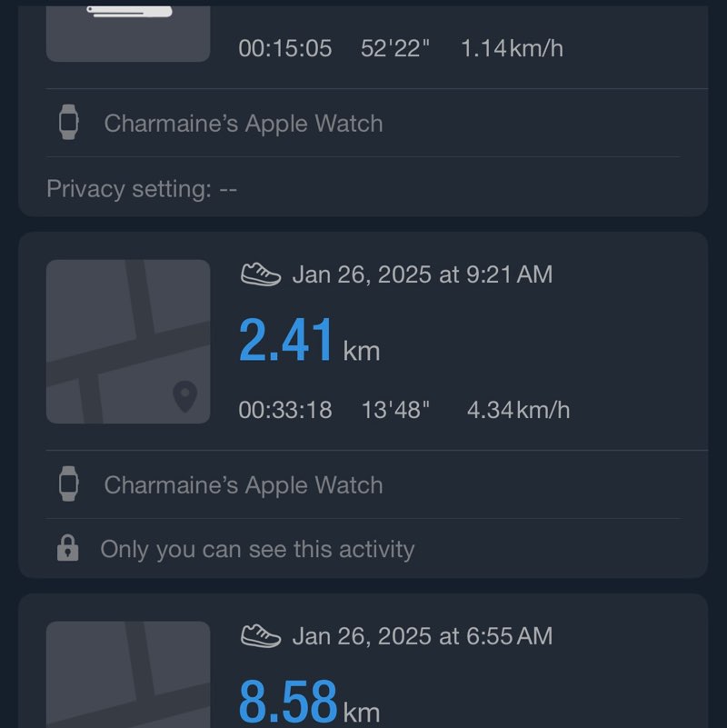Click the map pin icon on 2.41 km thumbnail
727x728 pixels.
[184, 397]
